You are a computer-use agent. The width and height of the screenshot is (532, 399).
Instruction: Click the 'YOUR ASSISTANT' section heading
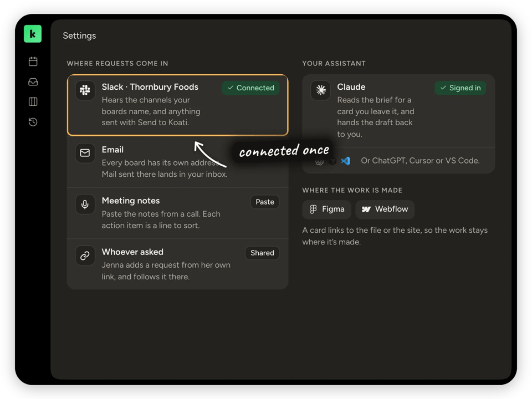[x=334, y=63]
